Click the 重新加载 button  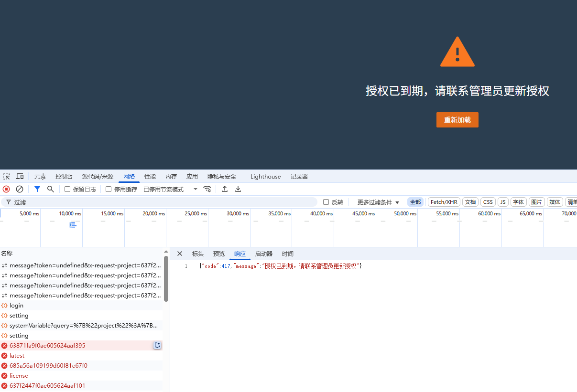click(x=457, y=120)
